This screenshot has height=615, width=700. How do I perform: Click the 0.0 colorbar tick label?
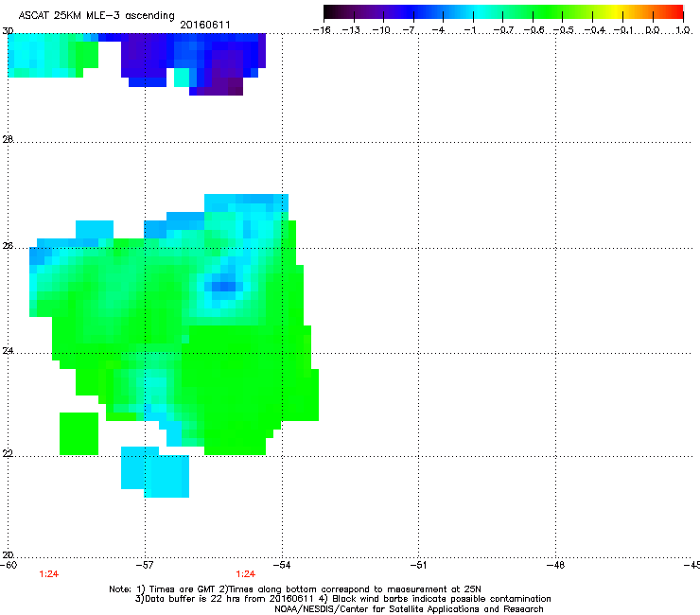[653, 30]
